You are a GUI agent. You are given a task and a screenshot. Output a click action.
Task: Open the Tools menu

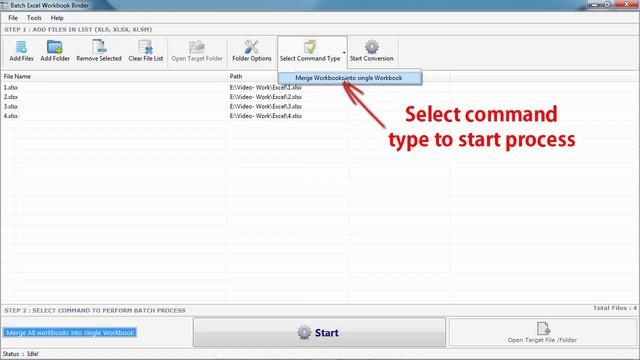[x=34, y=18]
